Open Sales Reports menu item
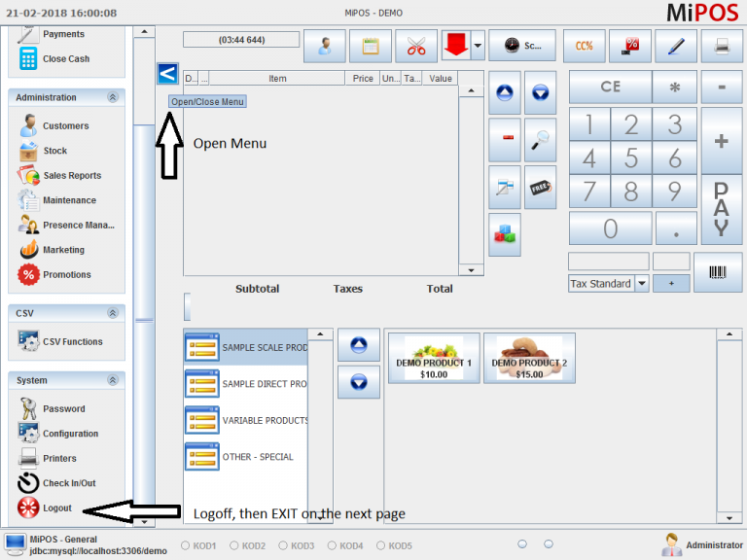This screenshot has height=560, width=747. [59, 175]
